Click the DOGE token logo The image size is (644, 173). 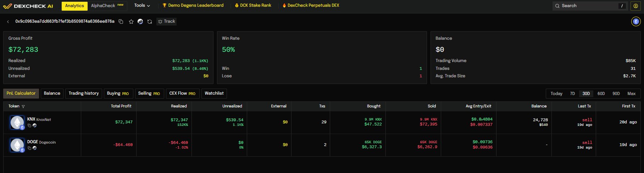coord(17,145)
